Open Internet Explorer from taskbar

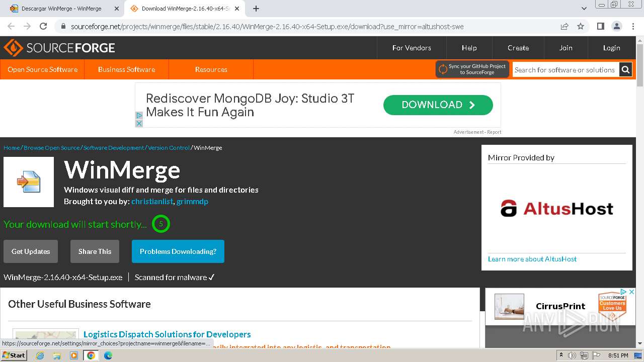click(40, 355)
